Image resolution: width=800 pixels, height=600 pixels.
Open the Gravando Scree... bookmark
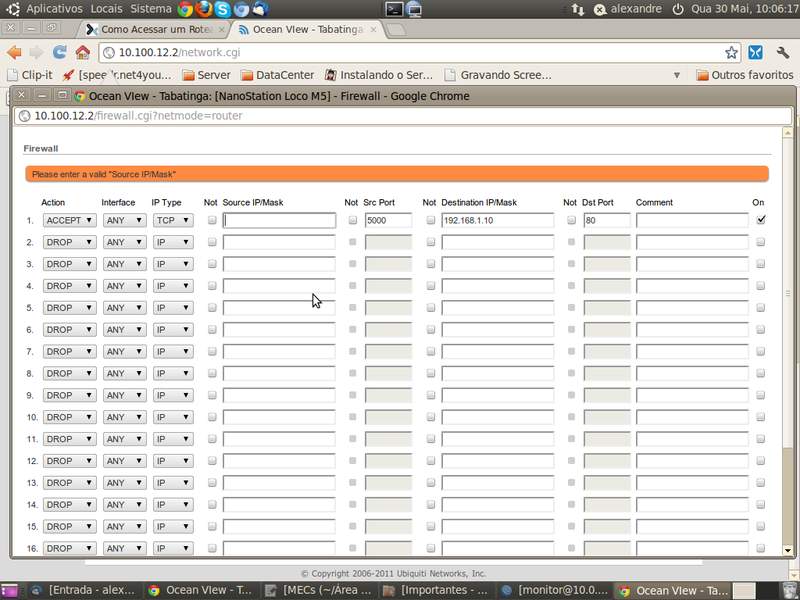[498, 75]
